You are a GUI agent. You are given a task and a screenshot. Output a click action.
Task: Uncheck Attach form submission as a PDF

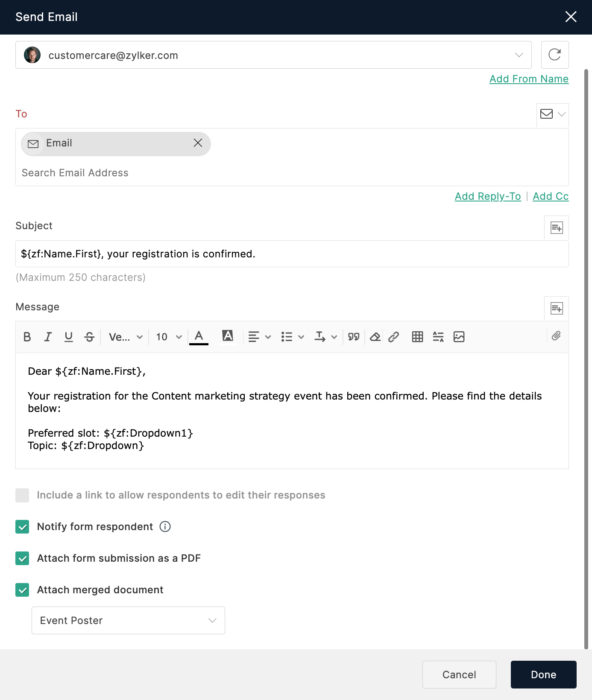[22, 558]
